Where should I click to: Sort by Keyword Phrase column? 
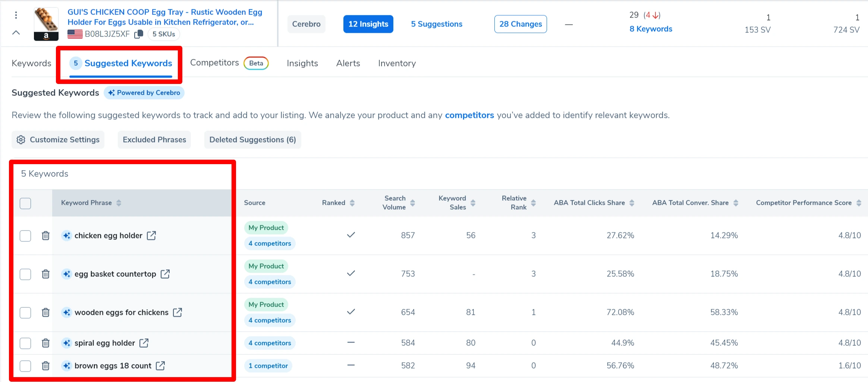coord(119,203)
